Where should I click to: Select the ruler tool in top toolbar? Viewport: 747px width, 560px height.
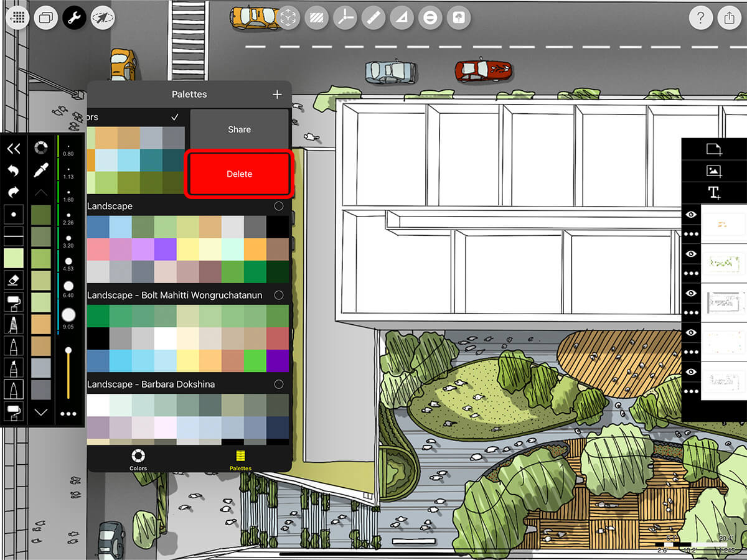coord(373,17)
